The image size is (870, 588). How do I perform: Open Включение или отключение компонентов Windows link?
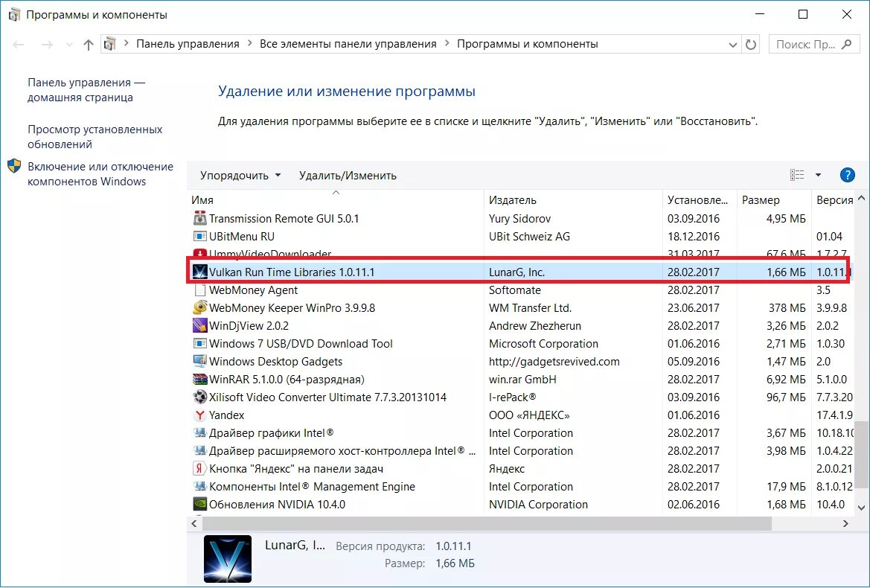[x=100, y=173]
